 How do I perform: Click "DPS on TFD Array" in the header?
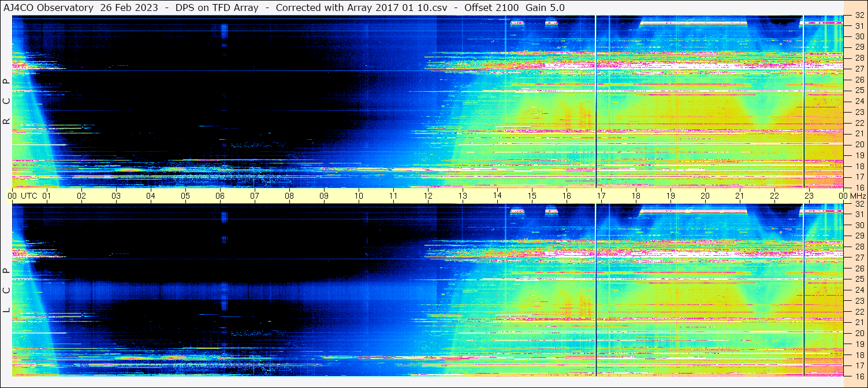pos(217,8)
